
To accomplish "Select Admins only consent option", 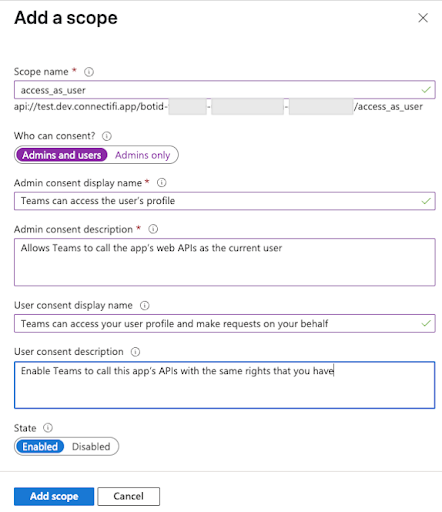I will (x=143, y=155).
